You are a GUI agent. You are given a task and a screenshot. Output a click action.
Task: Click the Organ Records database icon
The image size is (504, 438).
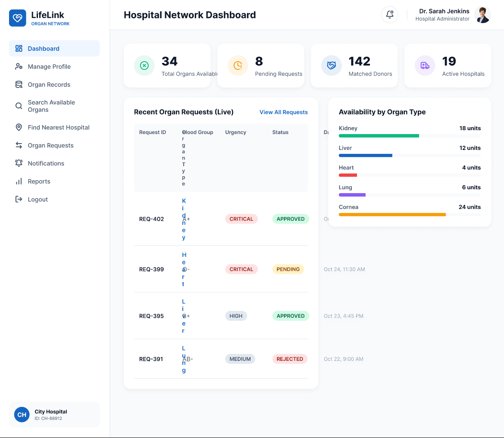coord(19,84)
